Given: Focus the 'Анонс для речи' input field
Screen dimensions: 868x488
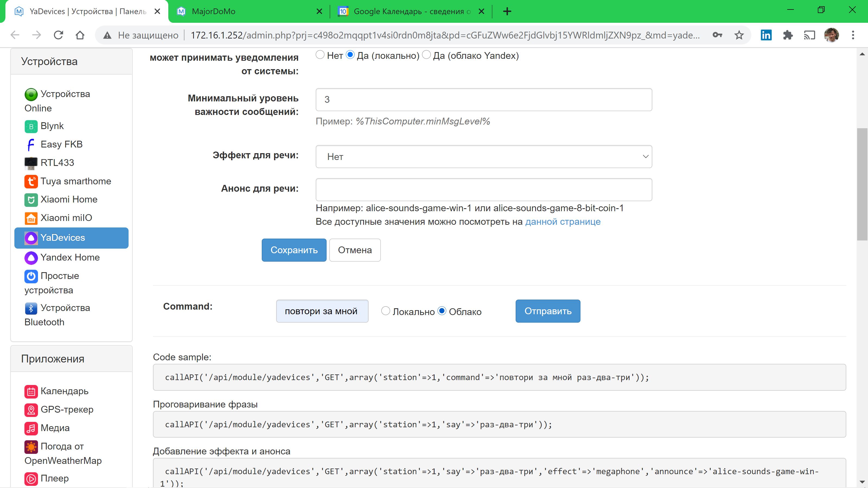Looking at the screenshot, I should 484,190.
